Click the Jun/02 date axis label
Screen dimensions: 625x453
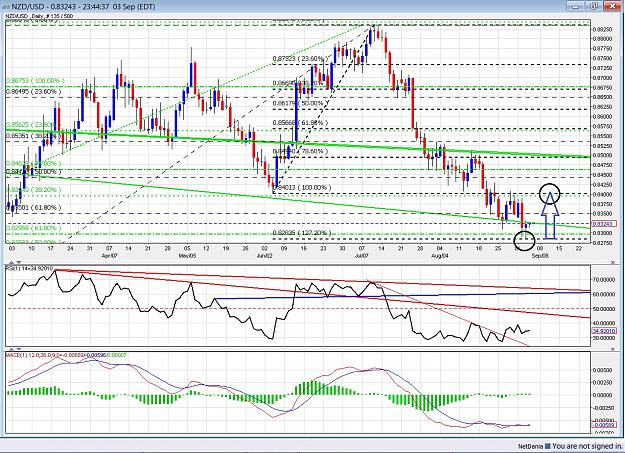(264, 256)
